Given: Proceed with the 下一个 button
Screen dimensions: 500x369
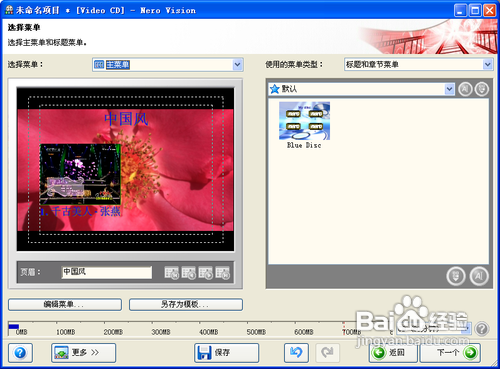Looking at the screenshot, I should [x=450, y=353].
